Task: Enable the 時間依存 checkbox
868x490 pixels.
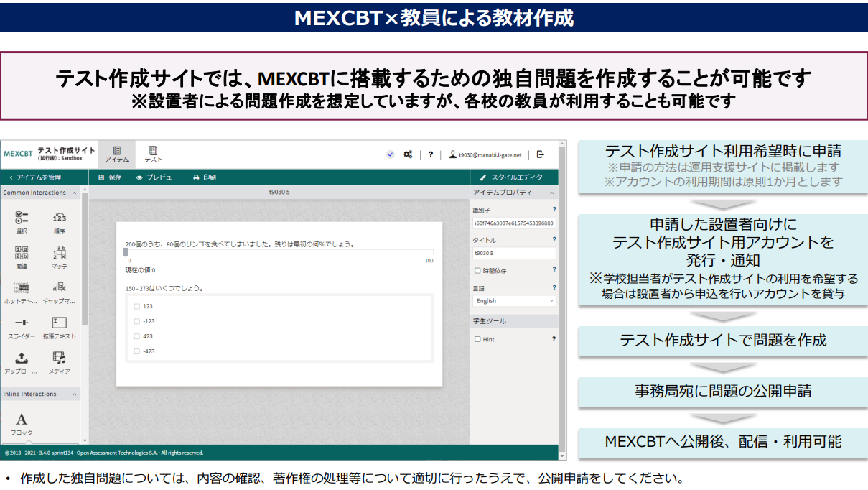Action: pyautogui.click(x=477, y=271)
